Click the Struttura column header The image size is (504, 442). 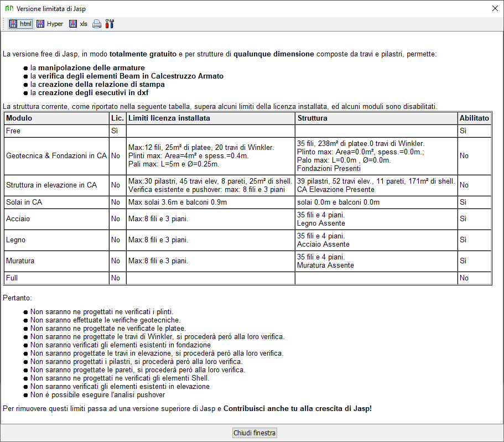313,118
